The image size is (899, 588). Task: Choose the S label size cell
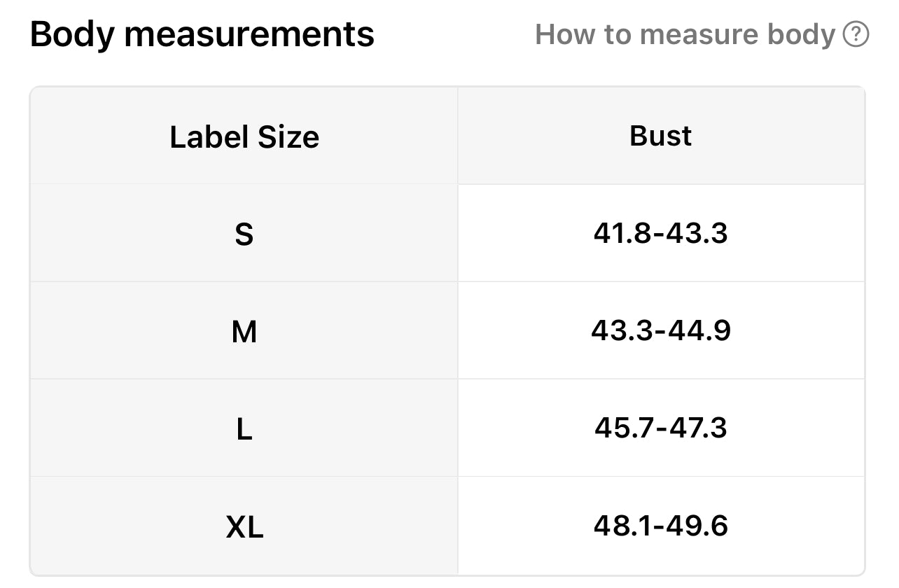click(x=244, y=234)
